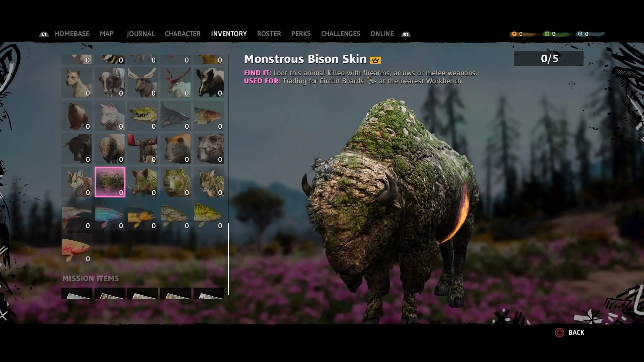Click the green currency counter icon

(547, 34)
